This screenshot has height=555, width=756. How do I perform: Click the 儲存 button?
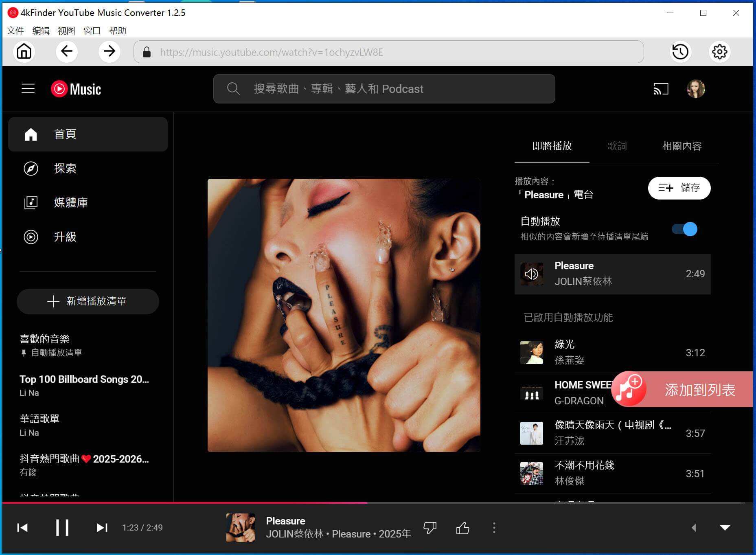(679, 188)
